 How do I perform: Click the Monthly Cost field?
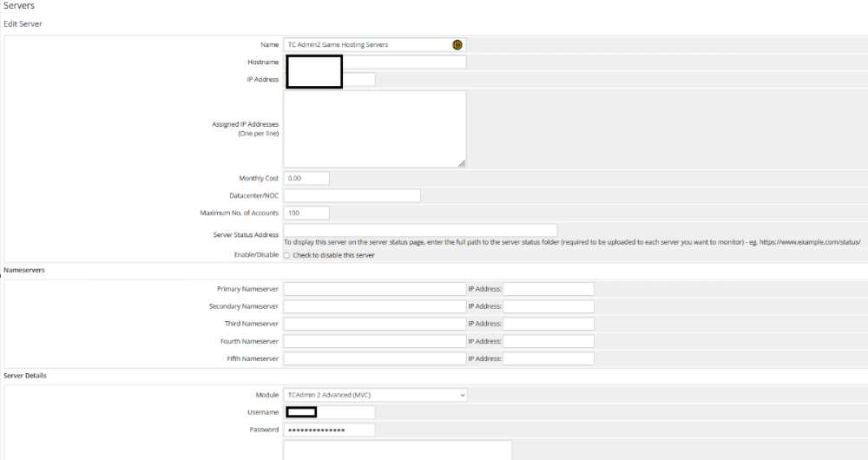point(306,178)
